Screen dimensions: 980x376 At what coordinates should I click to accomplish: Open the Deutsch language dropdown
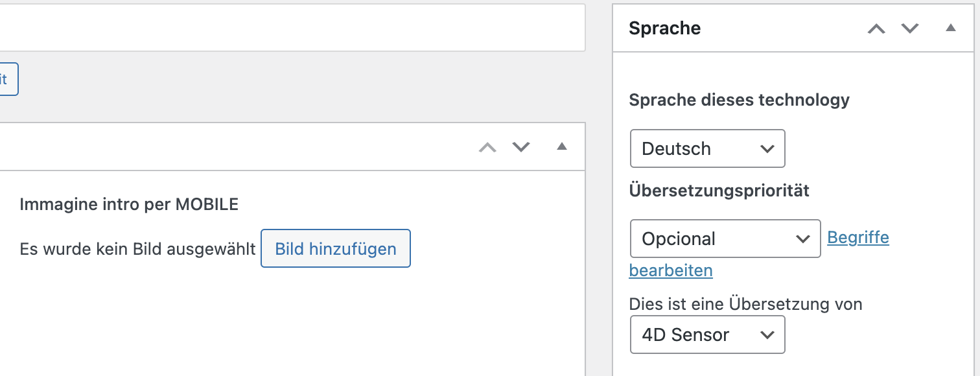point(707,148)
